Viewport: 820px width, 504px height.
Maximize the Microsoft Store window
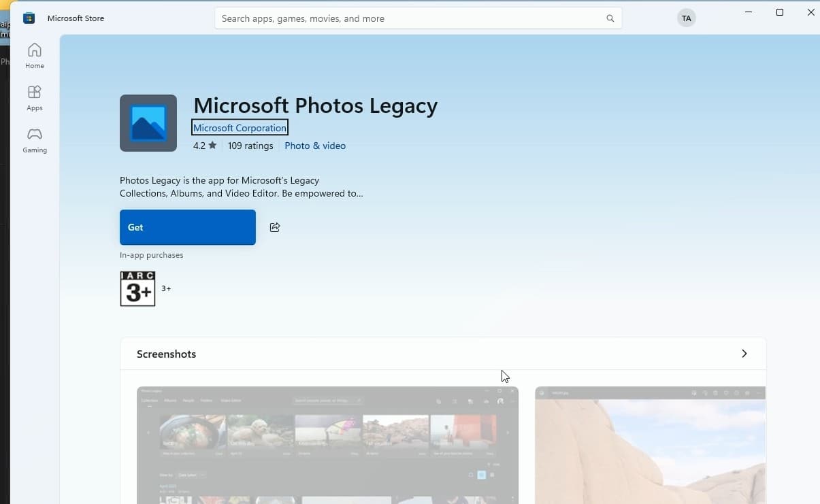[780, 12]
